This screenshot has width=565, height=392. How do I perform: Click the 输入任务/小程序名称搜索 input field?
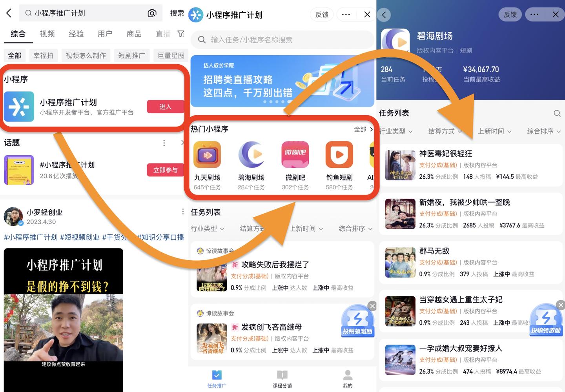click(x=282, y=40)
